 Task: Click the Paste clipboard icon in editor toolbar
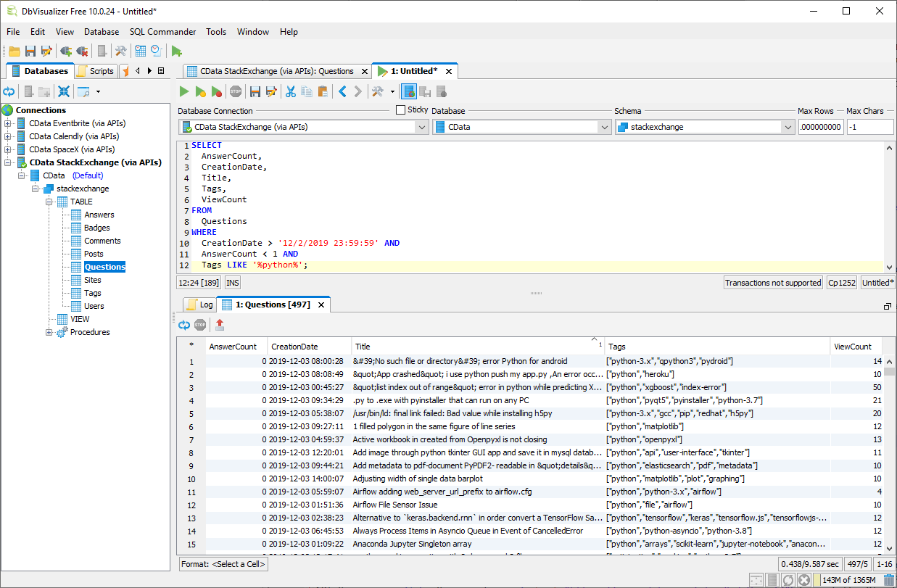(323, 91)
